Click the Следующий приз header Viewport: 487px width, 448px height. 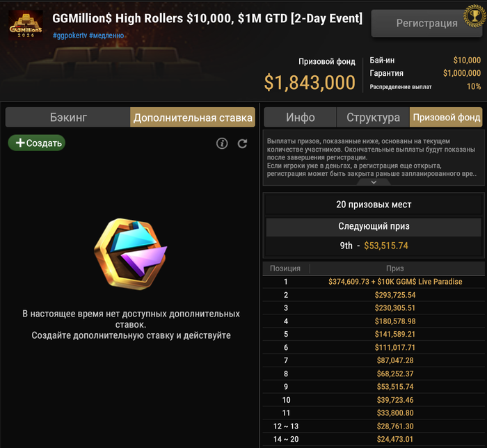pyautogui.click(x=374, y=226)
